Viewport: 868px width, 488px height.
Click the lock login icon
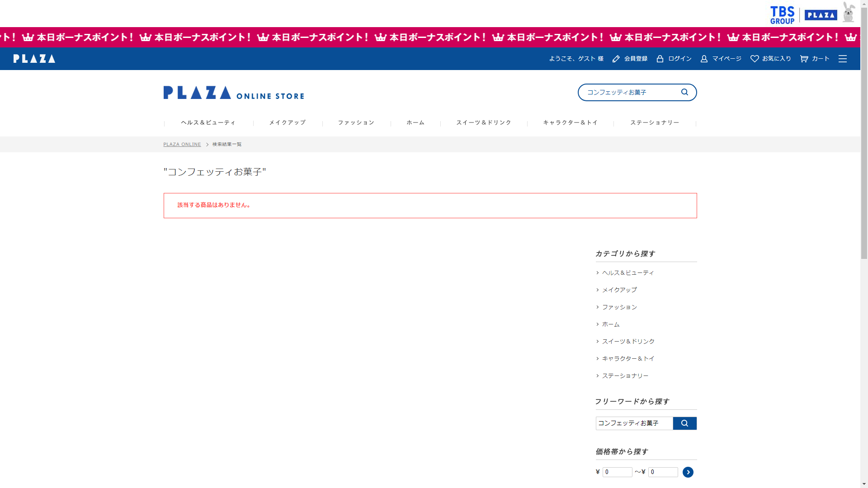tap(660, 59)
